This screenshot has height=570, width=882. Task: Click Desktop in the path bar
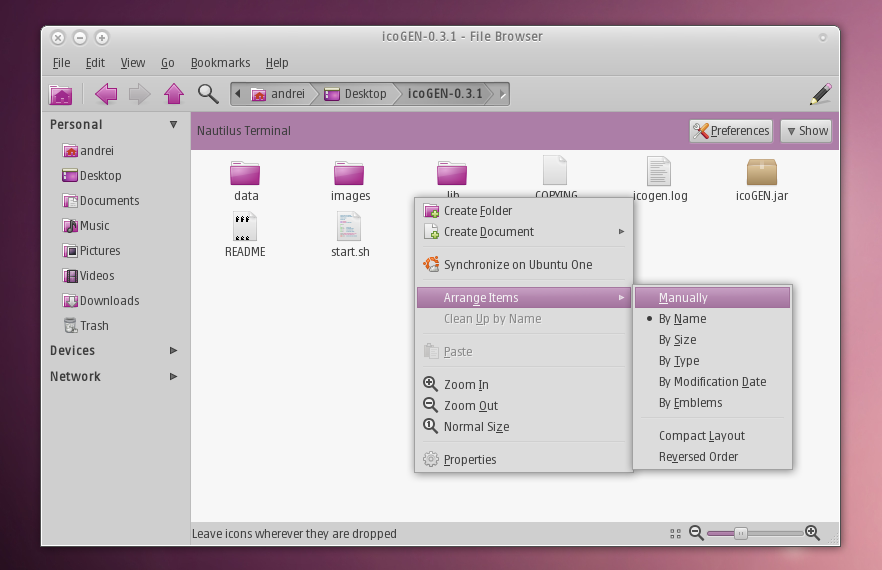(356, 94)
